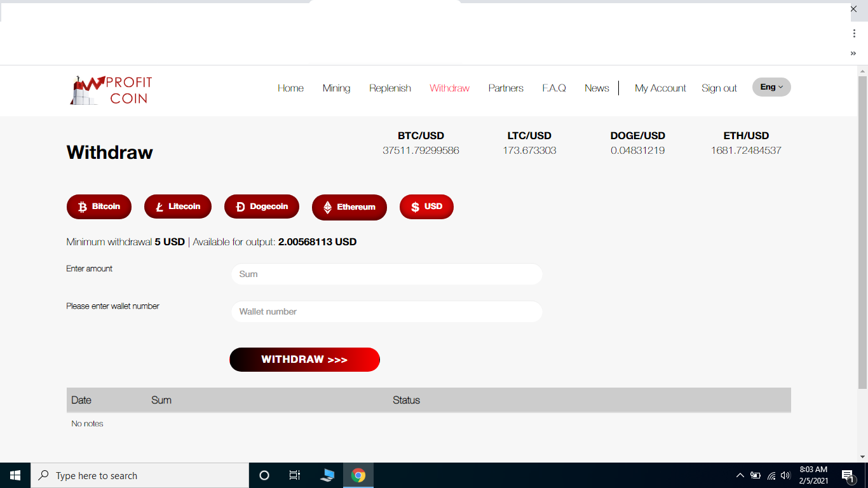Open the Withdraw menu item
The image size is (868, 488).
point(449,88)
